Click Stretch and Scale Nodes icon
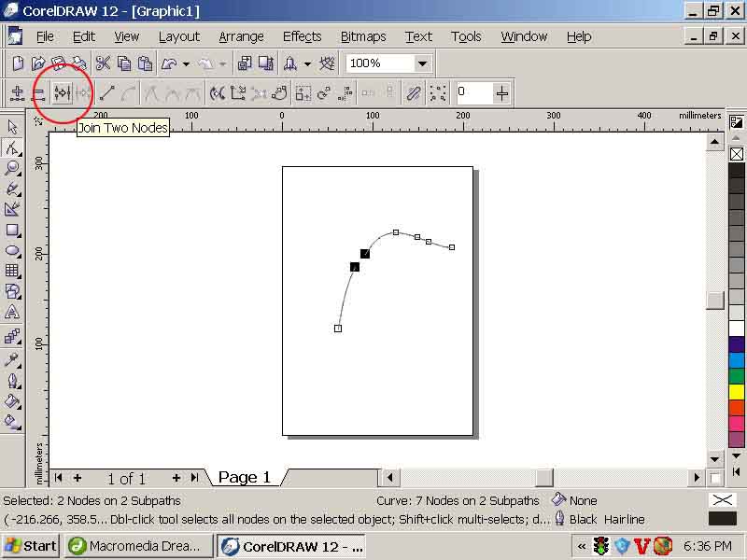747x560 pixels. (x=303, y=92)
